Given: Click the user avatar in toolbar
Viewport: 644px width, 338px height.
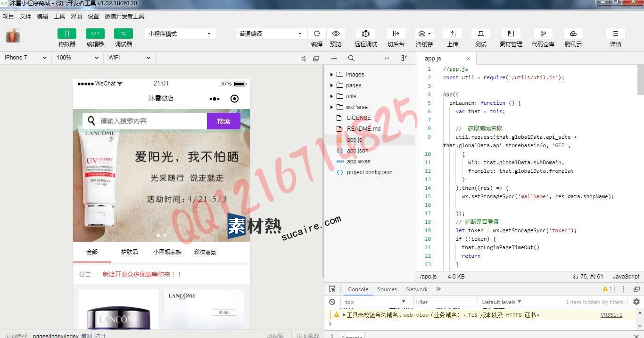Looking at the screenshot, I should pyautogui.click(x=13, y=36).
